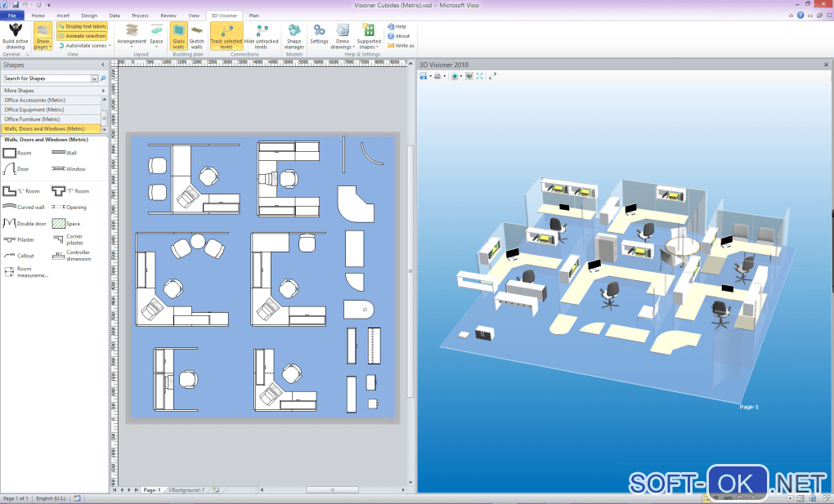Select the Space shape in stencil

click(66, 223)
